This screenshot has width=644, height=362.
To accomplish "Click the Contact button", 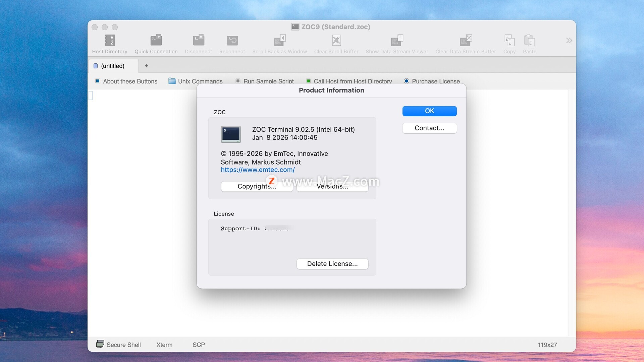I will click(429, 128).
